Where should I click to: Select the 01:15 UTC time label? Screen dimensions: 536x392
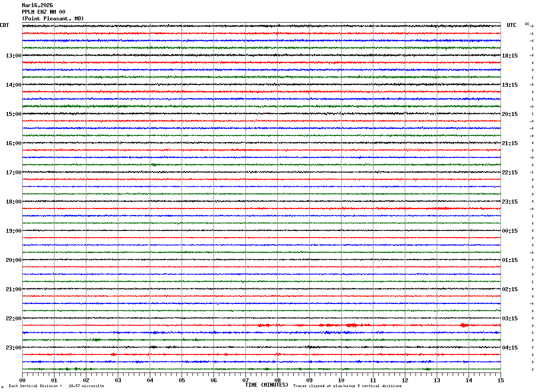click(510, 260)
